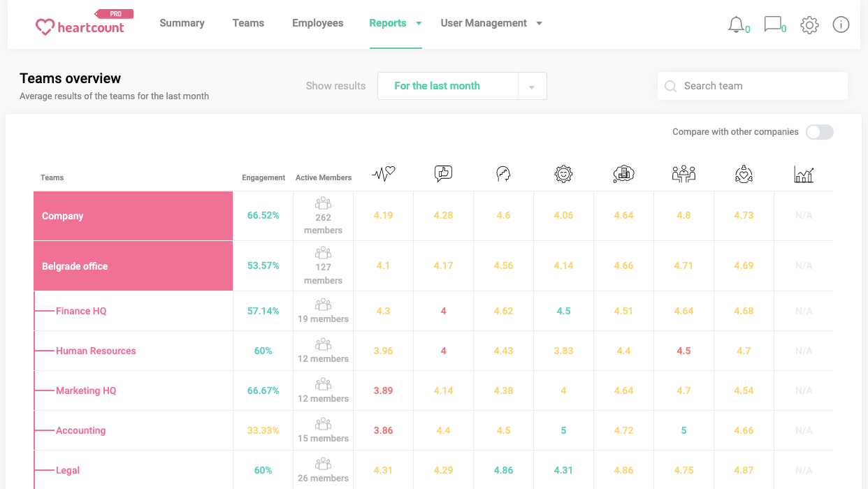
Task: Click the bar chart statistics column icon
Action: coord(804,173)
